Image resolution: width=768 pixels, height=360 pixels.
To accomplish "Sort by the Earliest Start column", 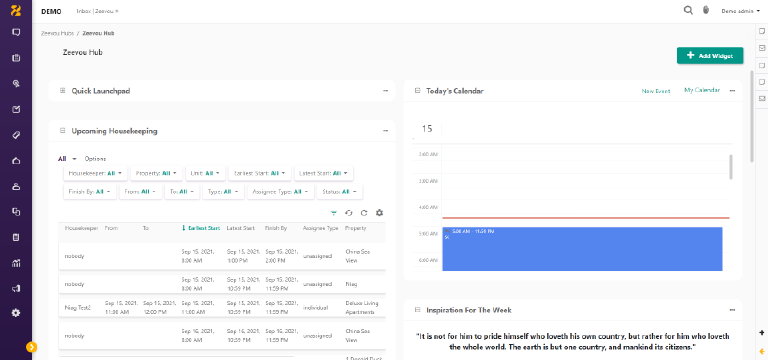I will coord(201,228).
